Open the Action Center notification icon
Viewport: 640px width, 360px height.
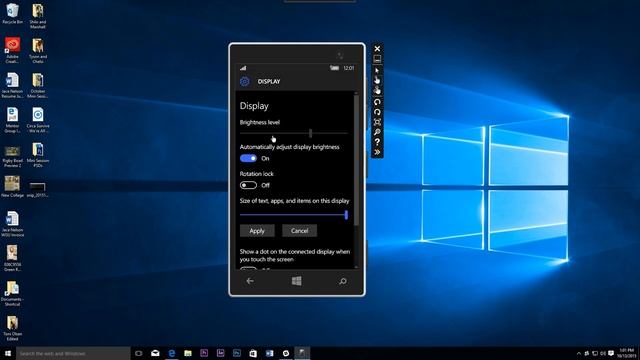point(611,353)
